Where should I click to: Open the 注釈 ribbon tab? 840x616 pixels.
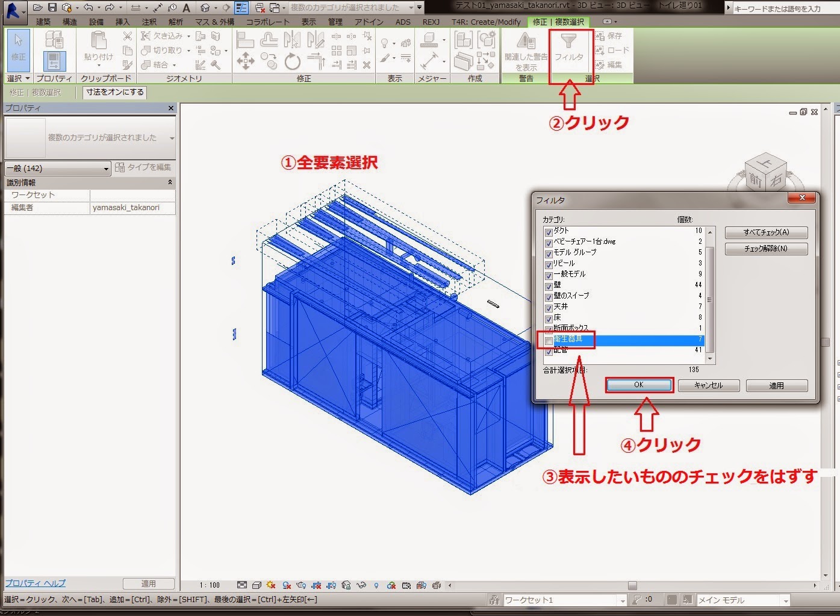point(149,22)
